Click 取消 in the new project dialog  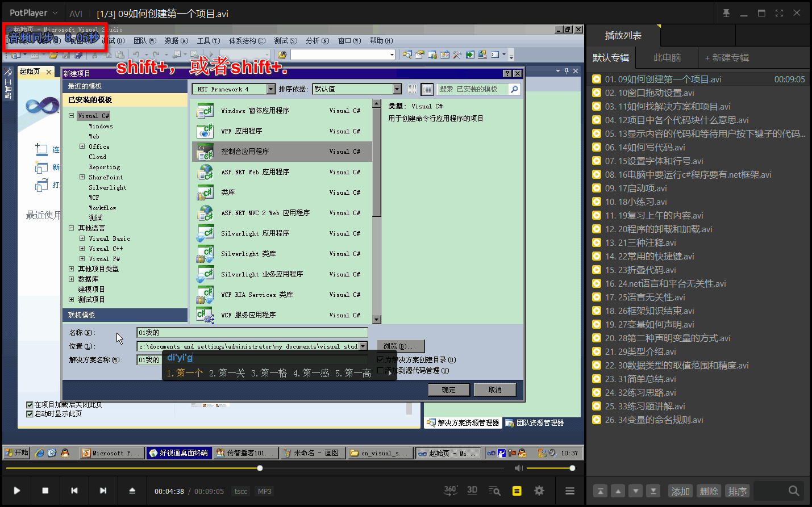(495, 390)
